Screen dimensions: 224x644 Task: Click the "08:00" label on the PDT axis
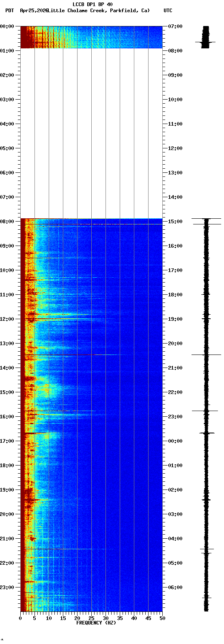click(8, 222)
